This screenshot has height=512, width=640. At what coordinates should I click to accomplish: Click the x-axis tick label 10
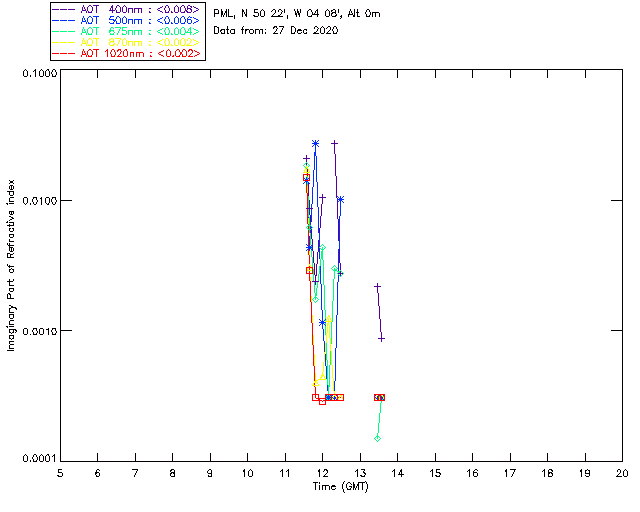(x=247, y=473)
